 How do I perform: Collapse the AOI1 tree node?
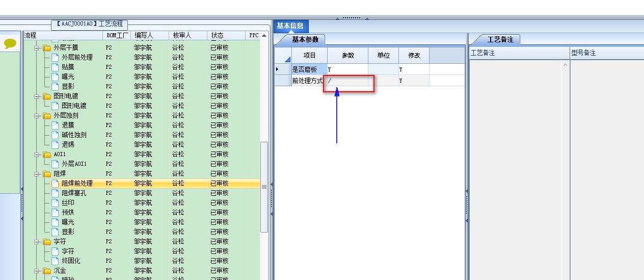pos(37,154)
